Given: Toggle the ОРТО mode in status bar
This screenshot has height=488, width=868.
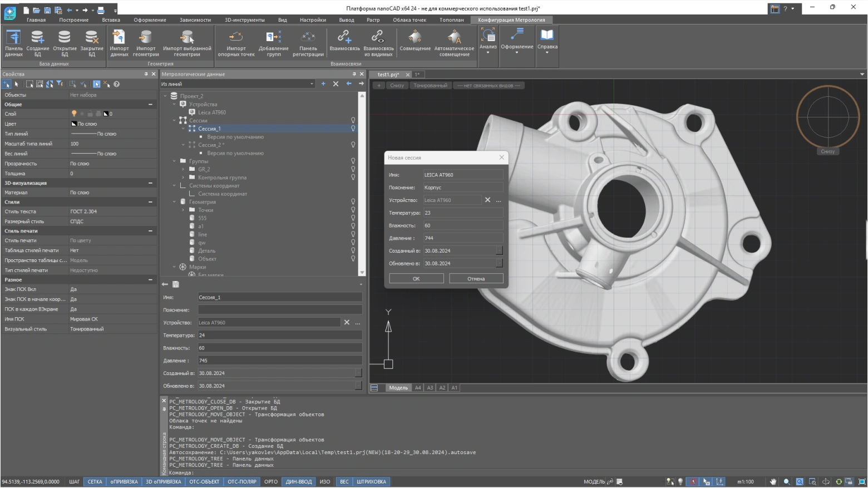Looking at the screenshot, I should click(x=271, y=482).
